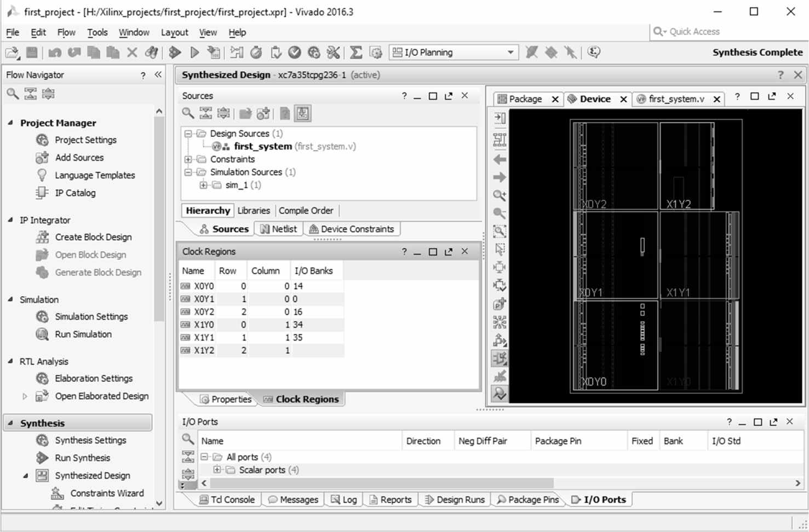Open the Messages tab

click(x=294, y=500)
